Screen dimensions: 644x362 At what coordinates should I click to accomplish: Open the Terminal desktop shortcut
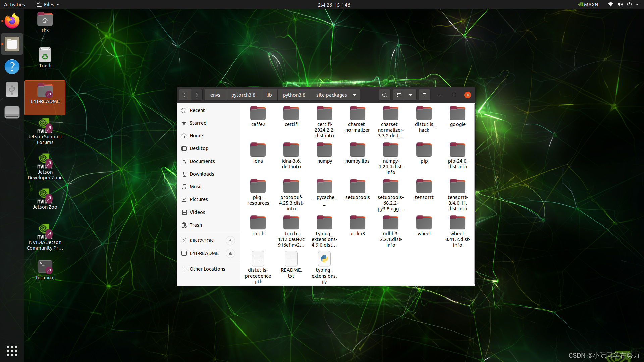click(x=45, y=270)
